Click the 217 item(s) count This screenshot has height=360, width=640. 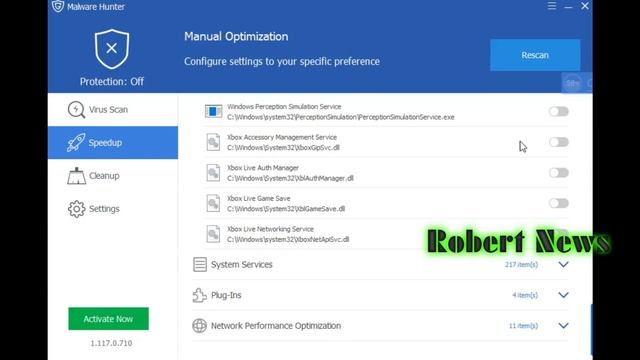tap(521, 264)
